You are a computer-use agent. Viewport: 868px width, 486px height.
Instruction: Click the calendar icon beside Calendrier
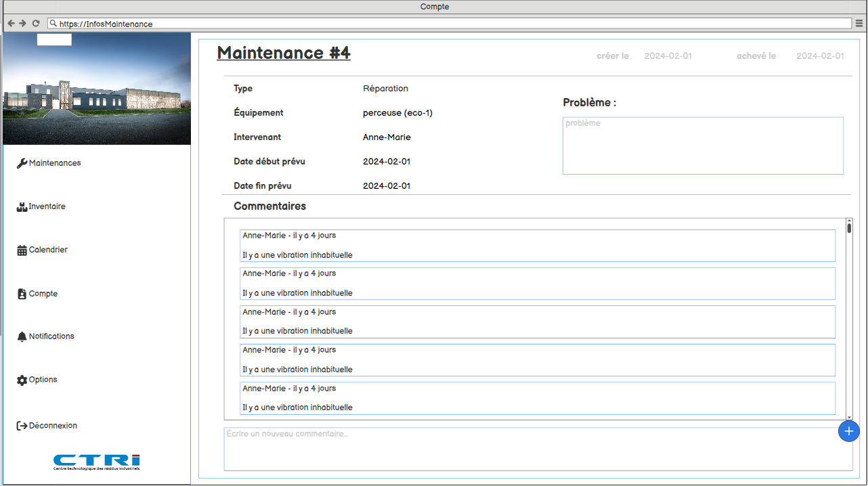pos(22,250)
